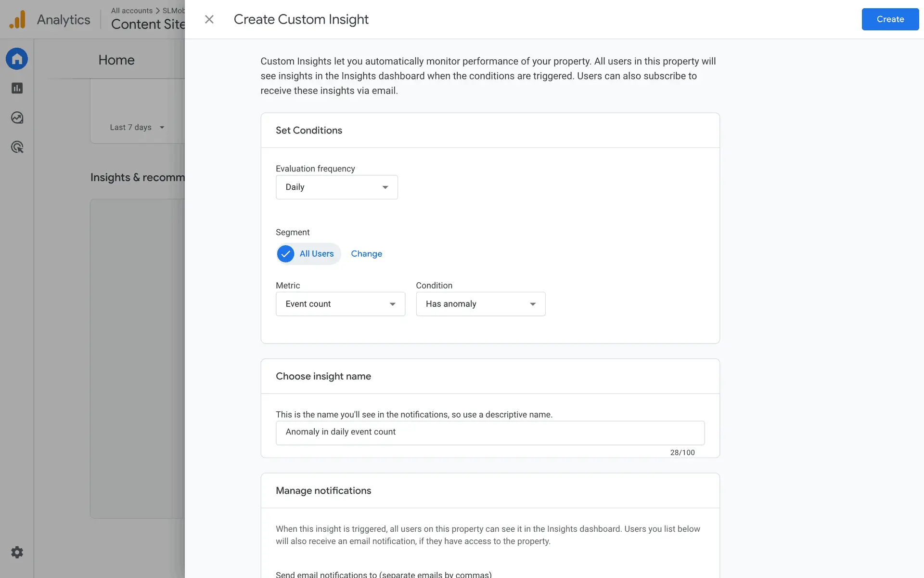Viewport: 924px width, 578px height.
Task: Select the All Users segment chip
Action: (x=316, y=254)
